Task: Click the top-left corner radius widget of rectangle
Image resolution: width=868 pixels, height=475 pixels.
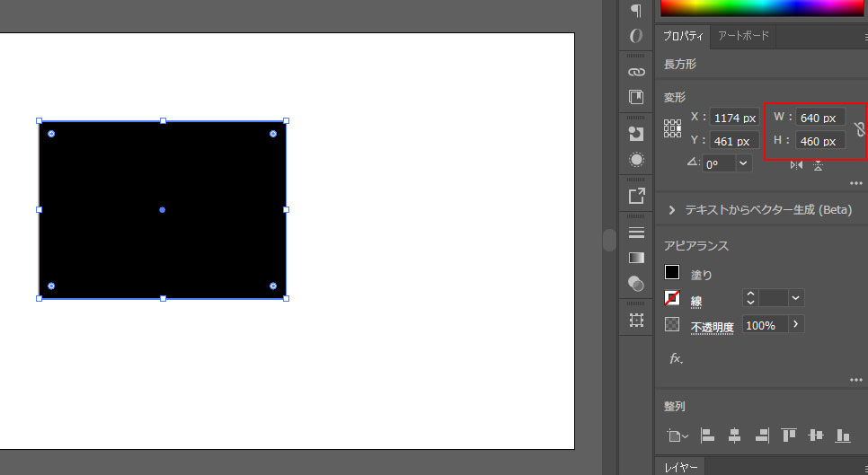Action: pyautogui.click(x=51, y=134)
